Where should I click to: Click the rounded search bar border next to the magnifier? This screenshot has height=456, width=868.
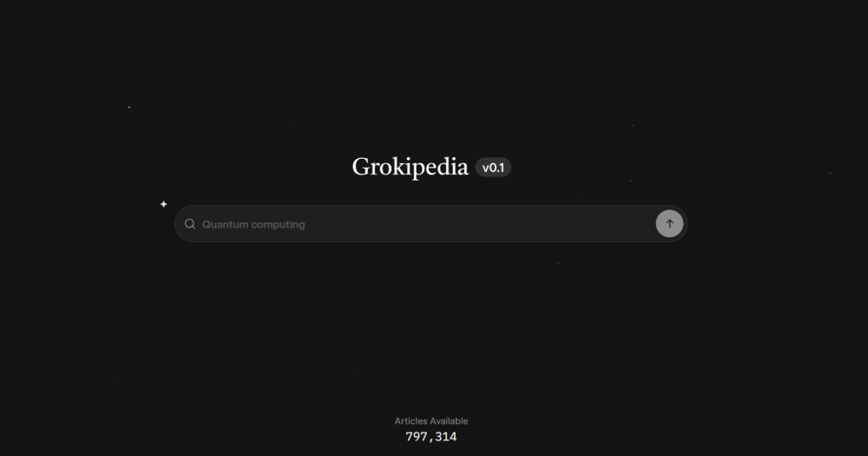click(x=176, y=224)
